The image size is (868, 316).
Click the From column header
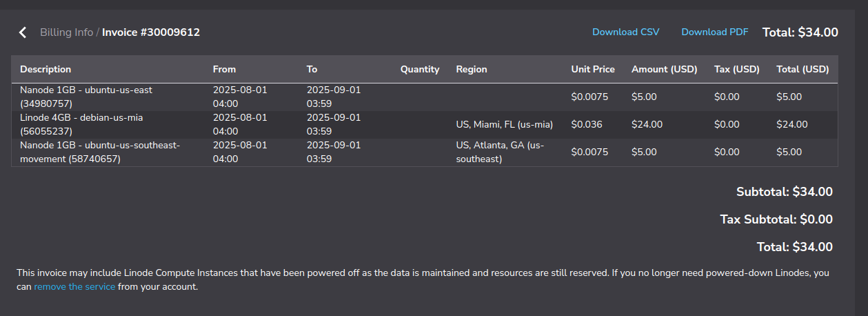[x=224, y=70]
